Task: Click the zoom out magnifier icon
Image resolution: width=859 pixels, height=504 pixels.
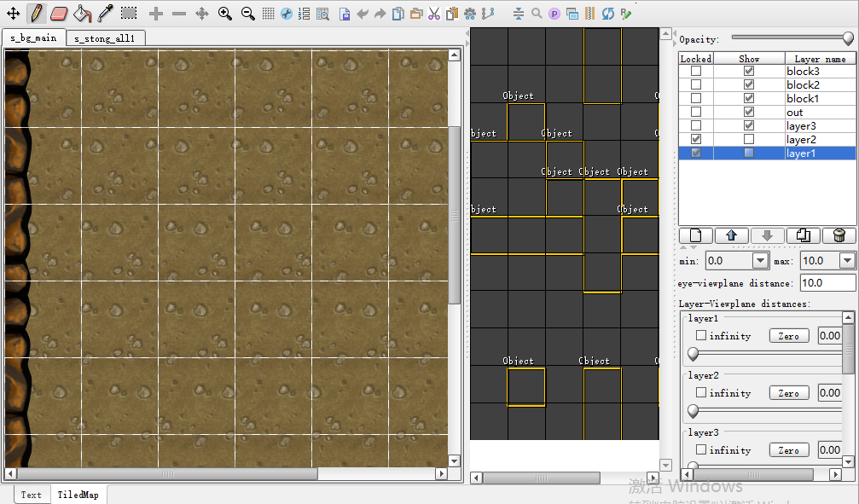Action: (247, 14)
